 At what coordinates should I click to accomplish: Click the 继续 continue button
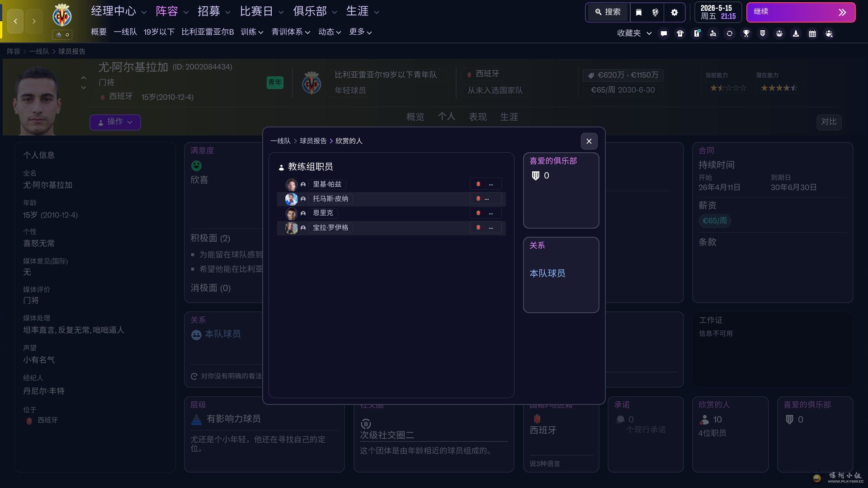[x=801, y=12]
